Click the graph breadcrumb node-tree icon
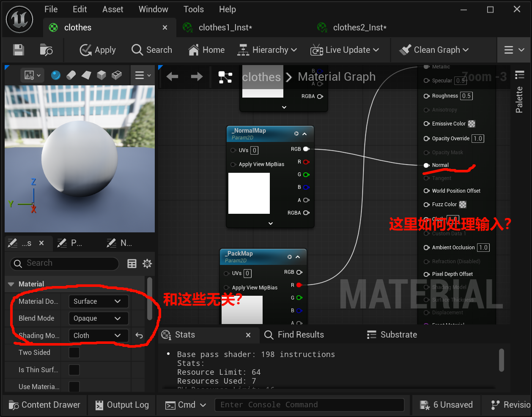The height and width of the screenshot is (417, 532). point(225,77)
